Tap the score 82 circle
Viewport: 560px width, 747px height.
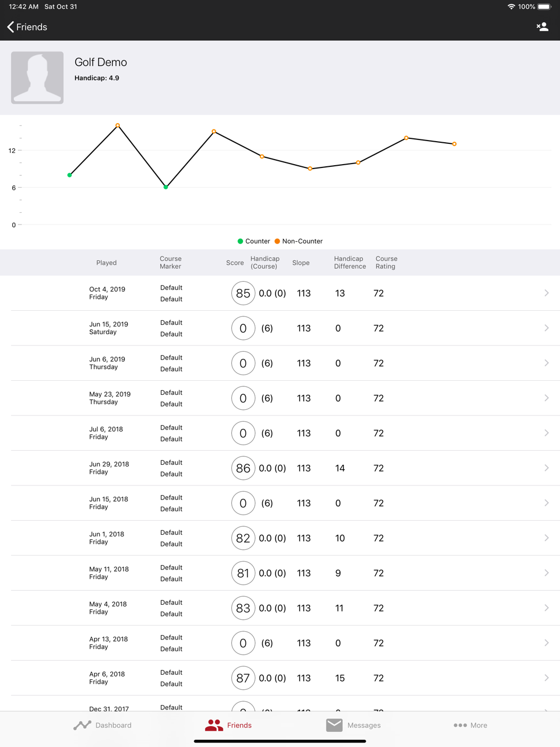(x=243, y=538)
